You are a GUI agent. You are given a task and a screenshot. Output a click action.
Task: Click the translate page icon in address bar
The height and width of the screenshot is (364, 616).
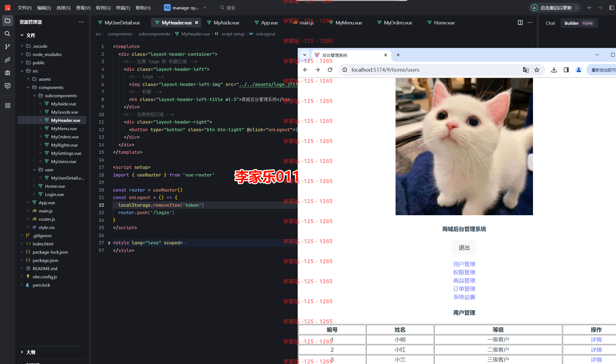coord(526,70)
